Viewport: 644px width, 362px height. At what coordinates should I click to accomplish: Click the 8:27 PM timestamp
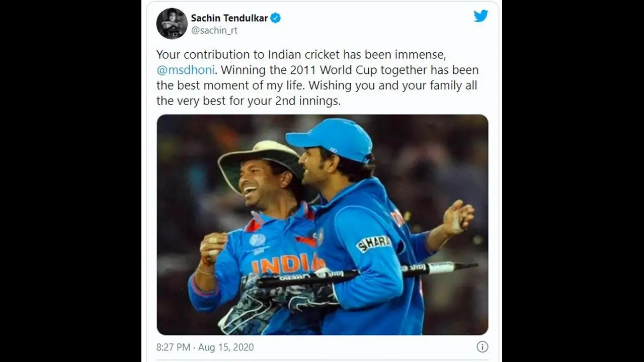click(x=173, y=347)
